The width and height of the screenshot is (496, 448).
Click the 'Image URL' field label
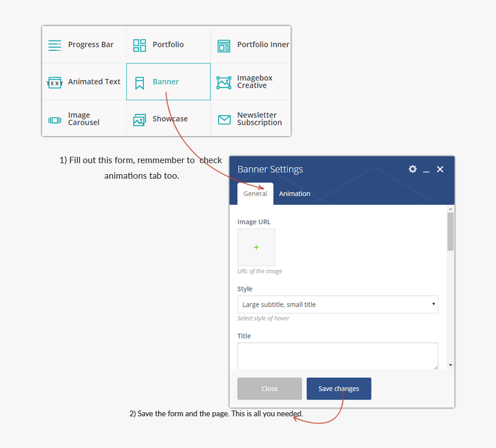click(254, 222)
